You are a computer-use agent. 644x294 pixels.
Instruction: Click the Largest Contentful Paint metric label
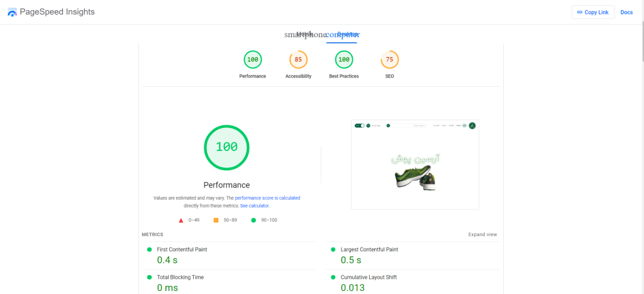(x=369, y=249)
